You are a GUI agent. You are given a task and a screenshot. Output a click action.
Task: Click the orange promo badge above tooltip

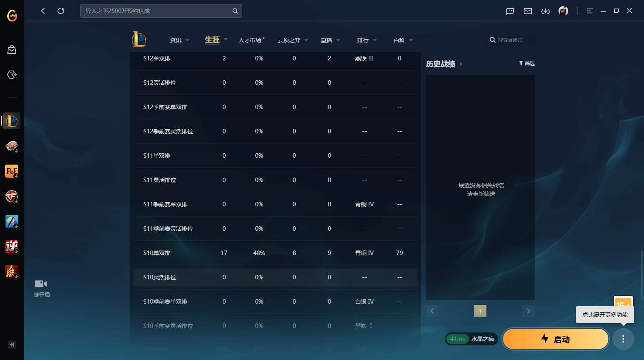pyautogui.click(x=623, y=302)
